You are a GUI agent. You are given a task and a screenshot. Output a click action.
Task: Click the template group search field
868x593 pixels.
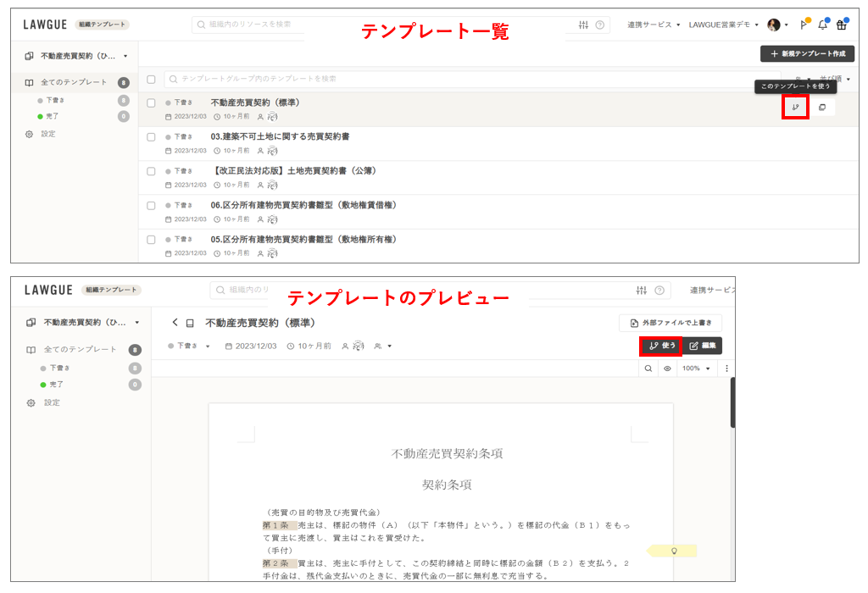click(x=458, y=79)
